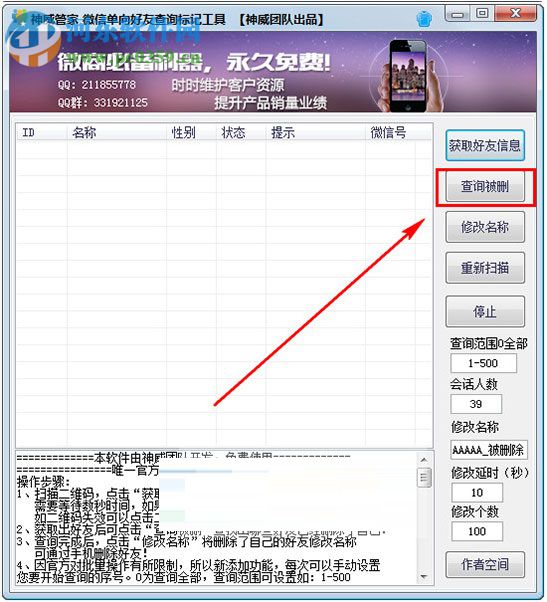This screenshot has width=547, height=602.
Task: Click the 操作步骤: line in the log
Action: (x=43, y=482)
